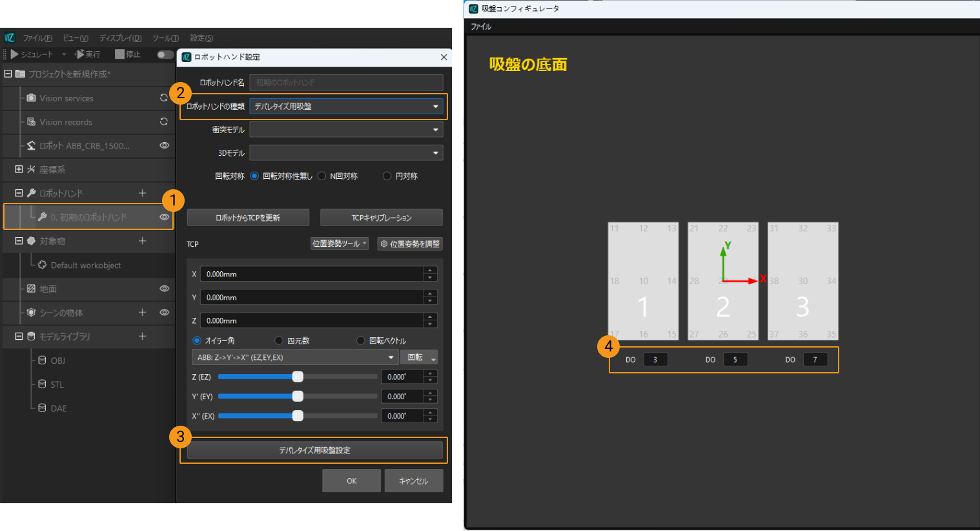Add model via モデルライブラリ plus icon

point(143,337)
